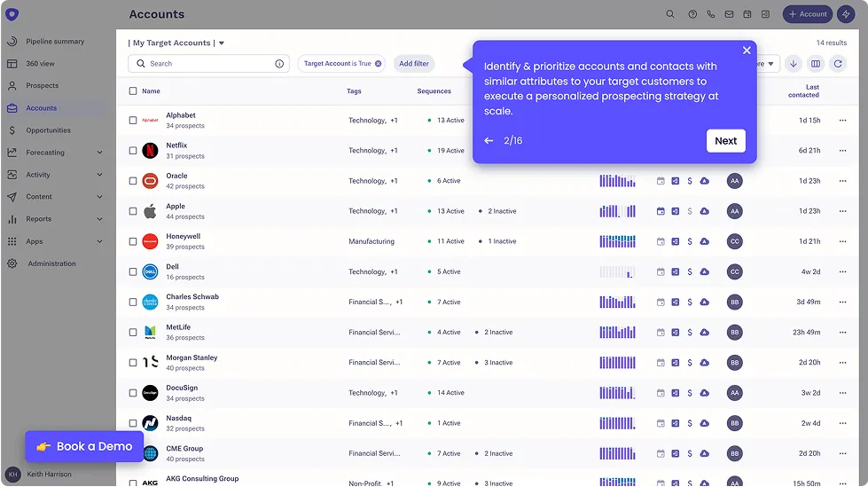The width and height of the screenshot is (868, 487).
Task: Open the top bar icon right of the calendar
Action: point(765,14)
